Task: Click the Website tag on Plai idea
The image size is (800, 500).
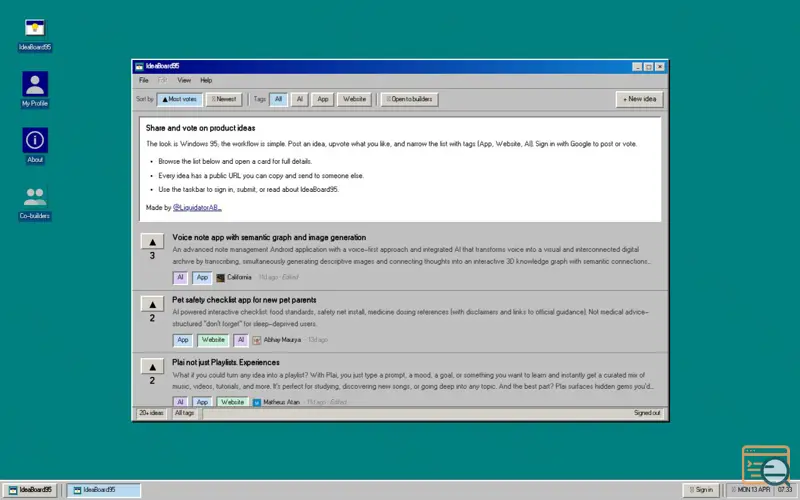Action: click(232, 402)
